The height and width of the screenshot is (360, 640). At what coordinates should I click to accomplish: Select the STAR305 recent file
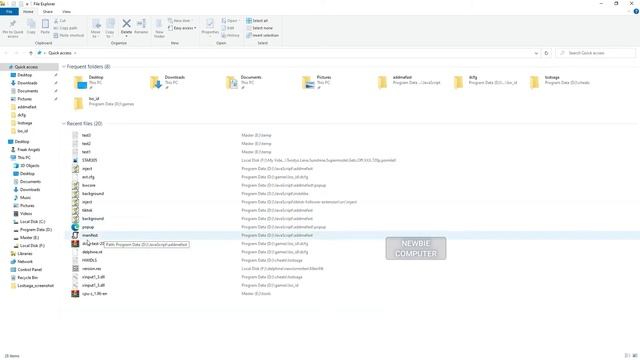pos(89,160)
